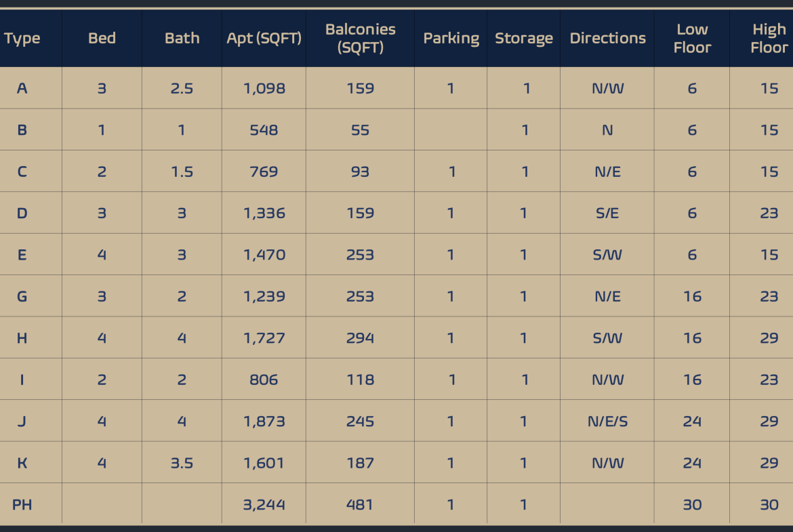Screen dimensions: 793x532
Task: Click the 481 balcony size cell
Action: pos(360,505)
